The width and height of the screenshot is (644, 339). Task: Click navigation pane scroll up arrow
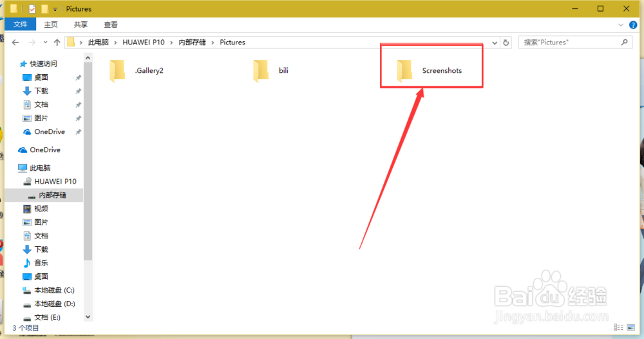coord(88,58)
